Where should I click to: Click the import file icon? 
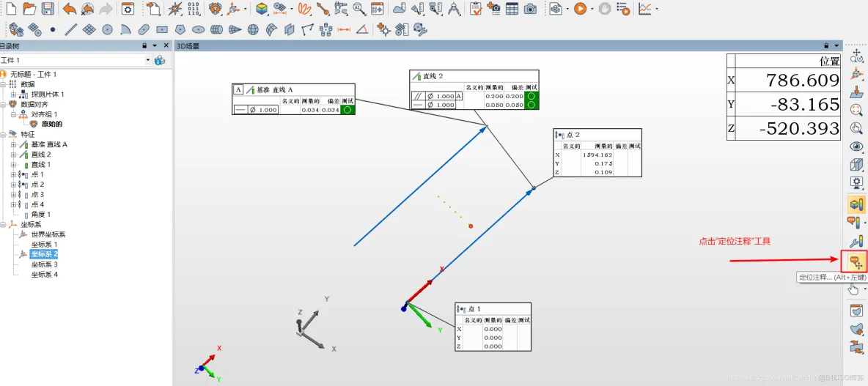point(153,8)
